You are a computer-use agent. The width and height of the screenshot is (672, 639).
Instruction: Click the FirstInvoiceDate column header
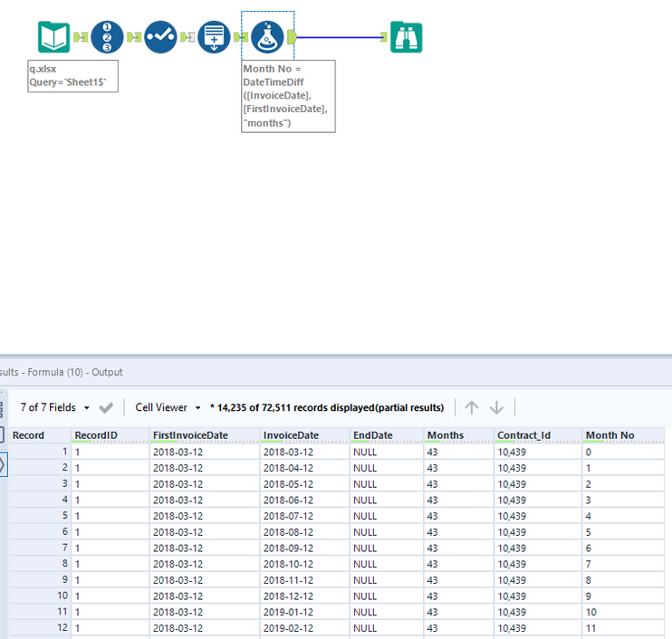(190, 435)
